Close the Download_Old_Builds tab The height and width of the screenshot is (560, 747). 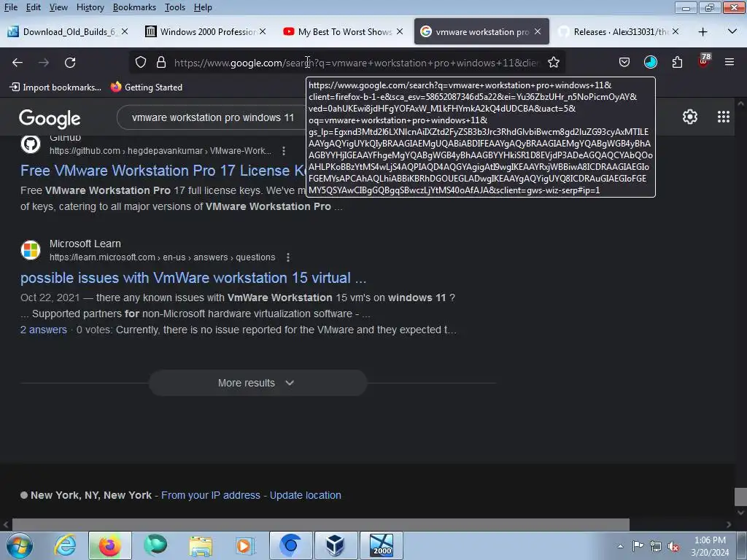coord(125,31)
